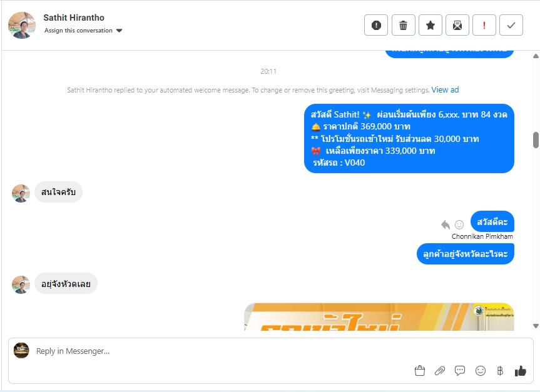Flag conversation with red exclamation priority
Viewport: 540px width, 392px height.
point(484,25)
